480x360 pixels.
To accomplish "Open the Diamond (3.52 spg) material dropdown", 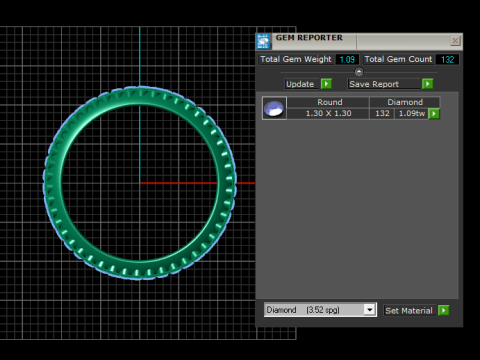I will tap(369, 310).
